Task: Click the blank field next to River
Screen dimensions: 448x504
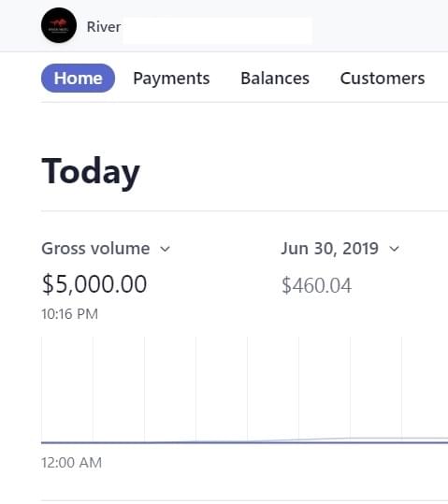Action: pos(217,31)
